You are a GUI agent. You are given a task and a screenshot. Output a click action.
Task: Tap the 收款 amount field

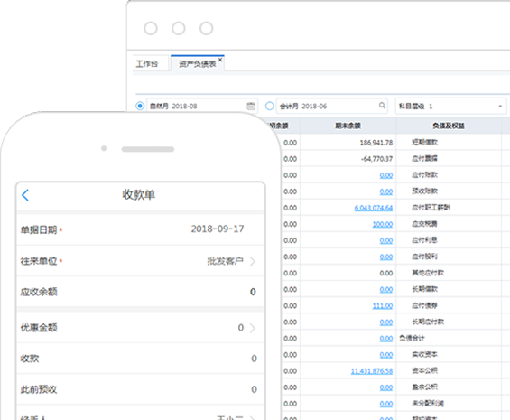[x=141, y=359]
